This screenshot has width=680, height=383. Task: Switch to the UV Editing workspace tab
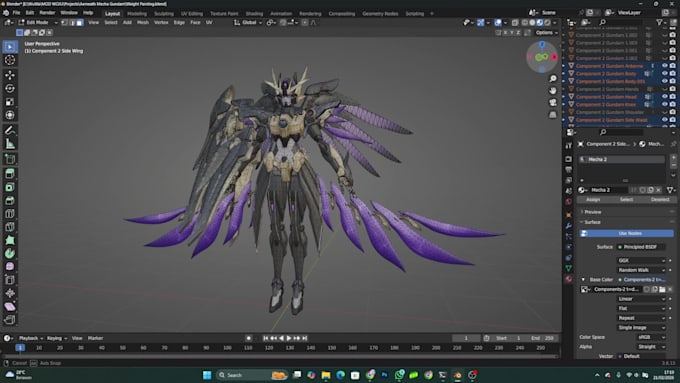click(192, 14)
